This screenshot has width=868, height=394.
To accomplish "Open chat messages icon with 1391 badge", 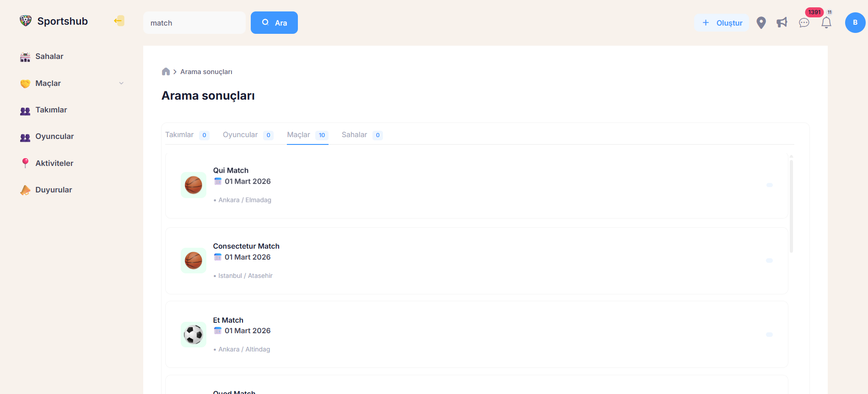I will point(804,22).
